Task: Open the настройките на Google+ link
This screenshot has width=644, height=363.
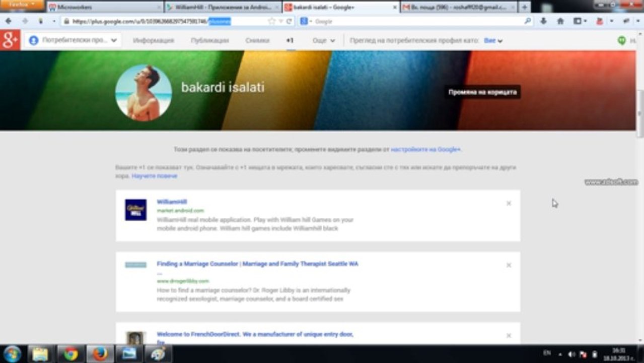Action: coord(425,149)
